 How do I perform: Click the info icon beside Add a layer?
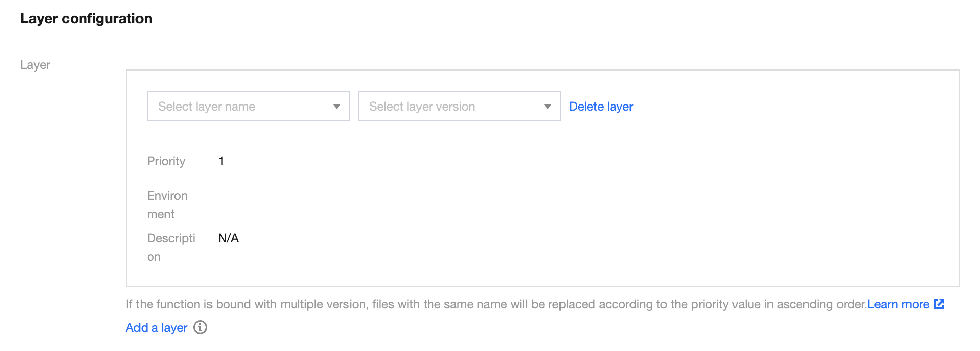pyautogui.click(x=200, y=328)
